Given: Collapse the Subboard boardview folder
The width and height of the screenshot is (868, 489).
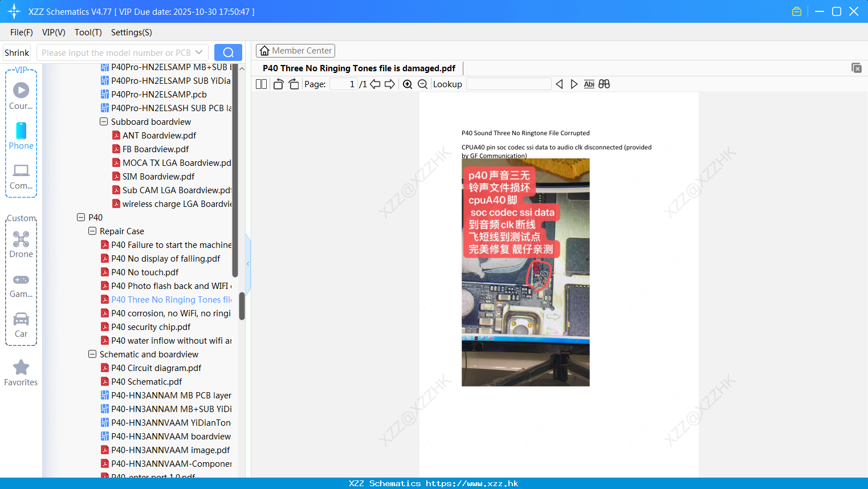Looking at the screenshot, I should coord(104,121).
